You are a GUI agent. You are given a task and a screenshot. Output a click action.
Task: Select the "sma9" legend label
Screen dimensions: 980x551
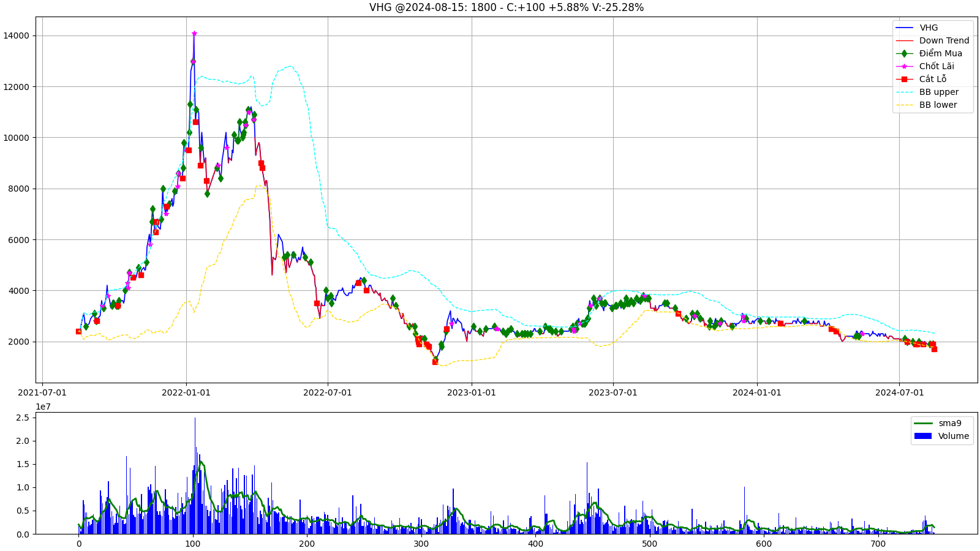tap(950, 423)
